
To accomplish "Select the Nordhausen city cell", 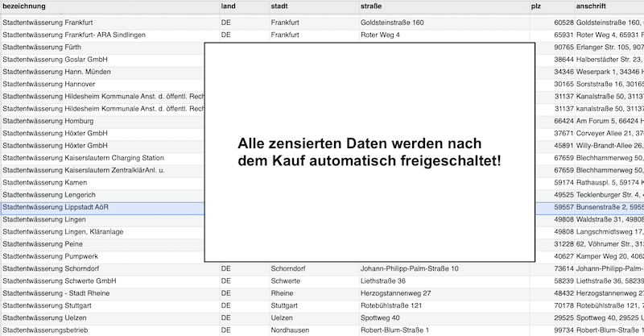I will coord(293,330).
